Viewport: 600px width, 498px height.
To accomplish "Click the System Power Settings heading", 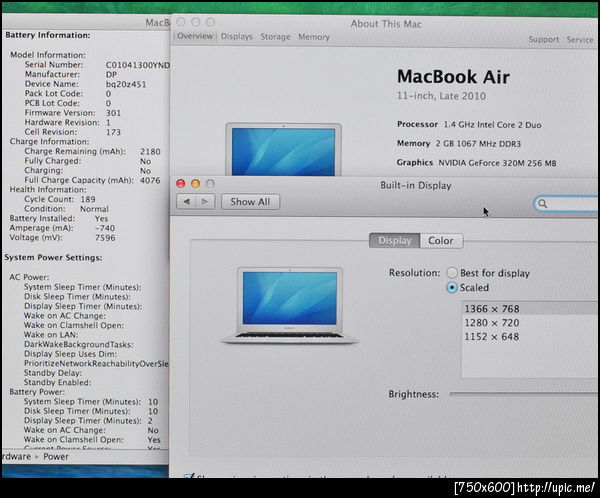I will pos(53,258).
